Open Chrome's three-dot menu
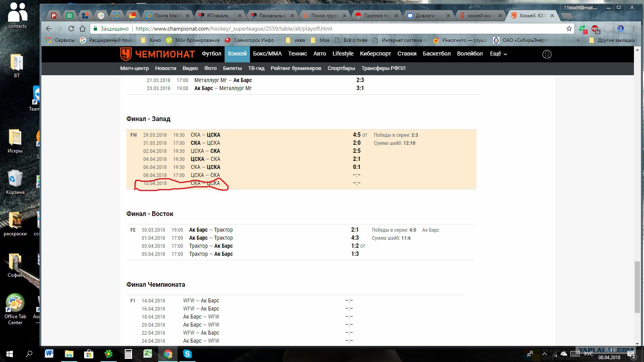Viewport: 644px width, 362px height. pyautogui.click(x=634, y=29)
